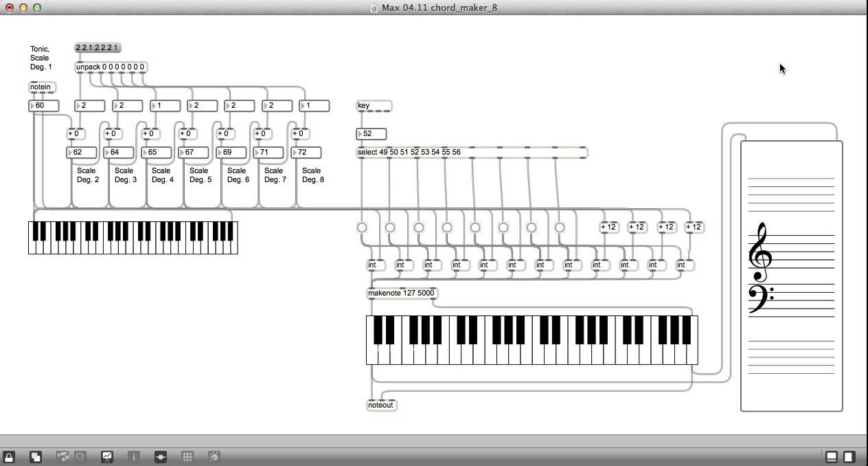Select the unpack 0 0 0 0 0 0 0 object
This screenshot has height=466, width=868.
[111, 67]
